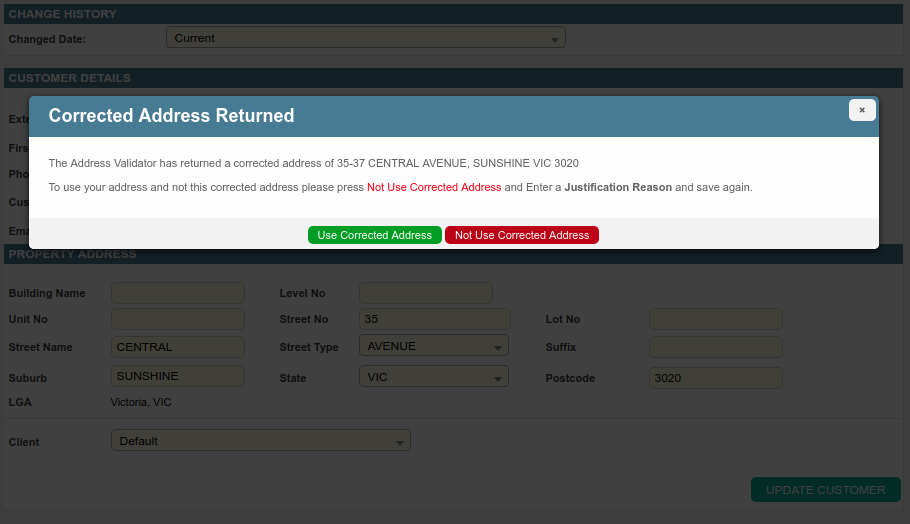
Task: Click the Suburb field showing SUNSHINE
Action: coord(178,377)
